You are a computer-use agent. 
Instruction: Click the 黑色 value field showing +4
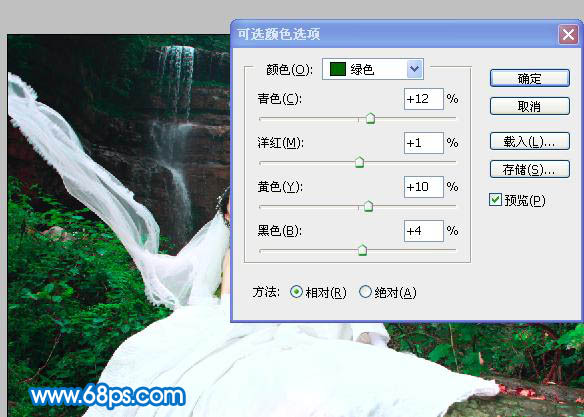click(424, 231)
